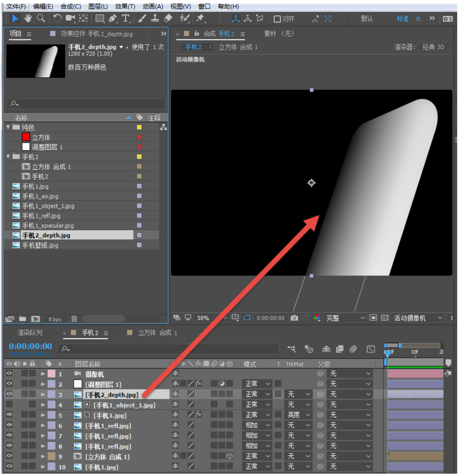Collapse the 纯色 folder

point(8,127)
